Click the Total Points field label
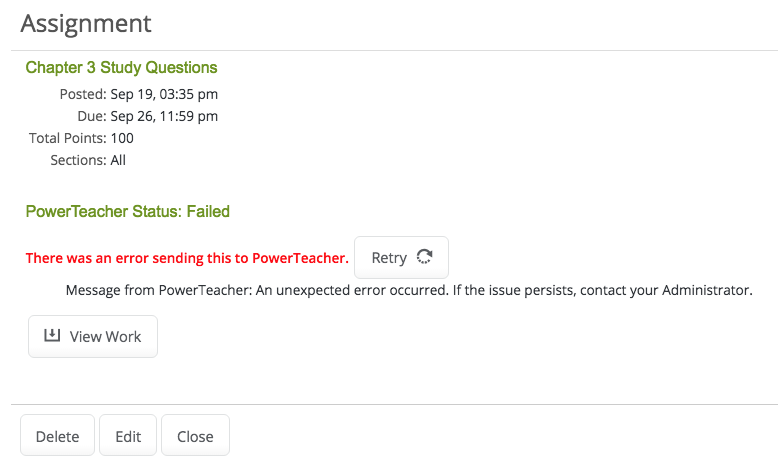 67,138
